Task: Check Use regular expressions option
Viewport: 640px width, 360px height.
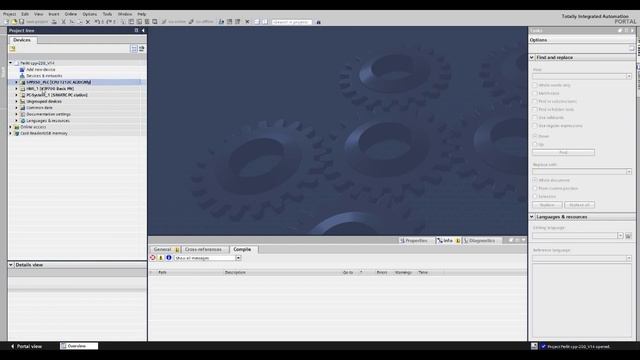Action: 535,126
